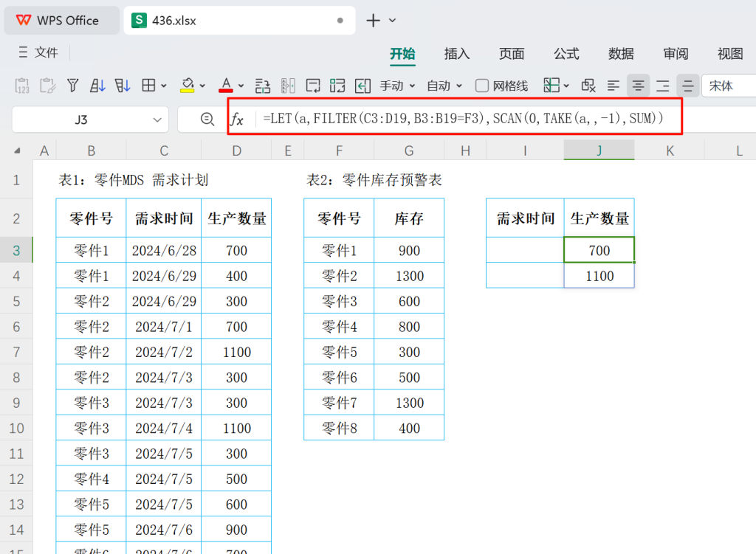756x554 pixels.
Task: Click inventory value 900 for 零件1
Action: coord(409,250)
